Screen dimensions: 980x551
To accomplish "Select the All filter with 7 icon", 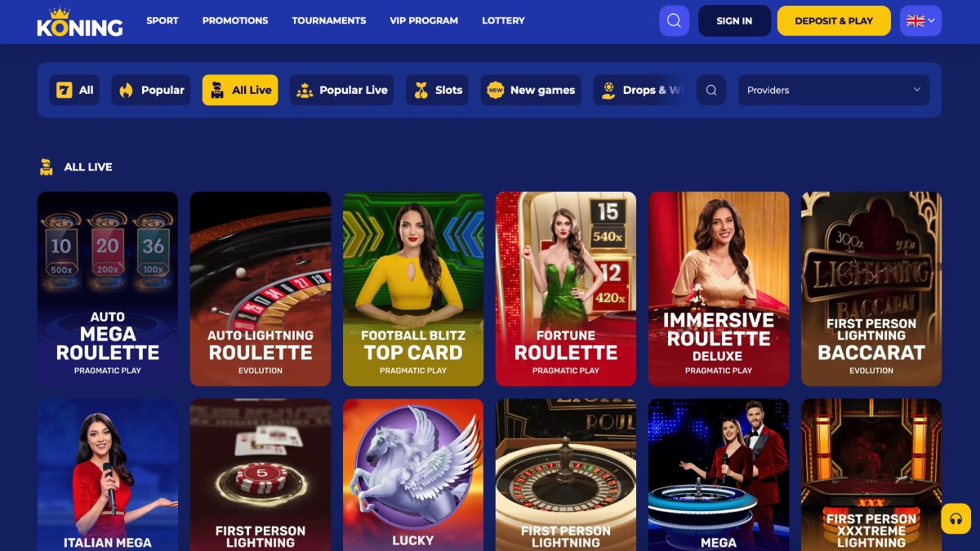I will [74, 91].
